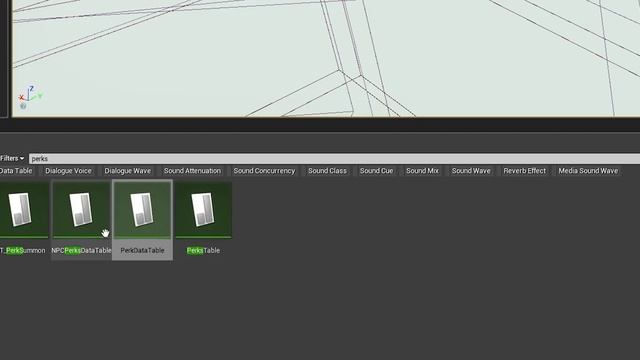Select the T_PerkSummon data table asset thumbnail

point(23,210)
